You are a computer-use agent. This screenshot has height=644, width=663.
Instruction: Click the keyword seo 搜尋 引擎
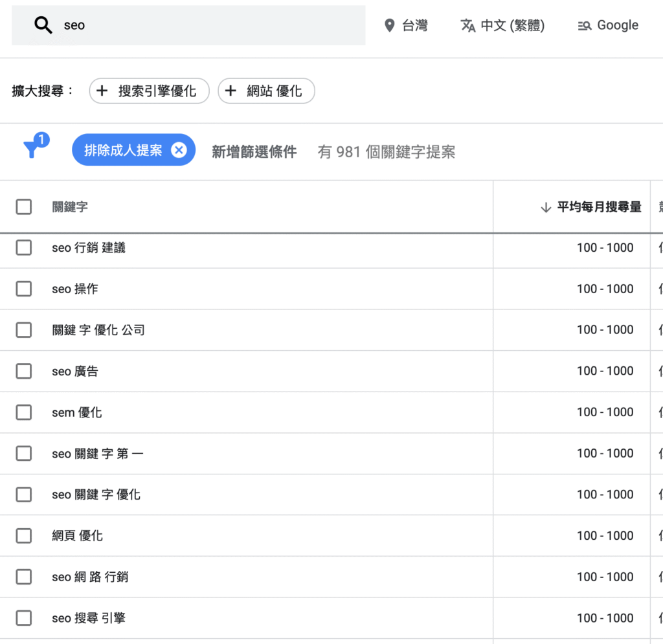point(89,618)
